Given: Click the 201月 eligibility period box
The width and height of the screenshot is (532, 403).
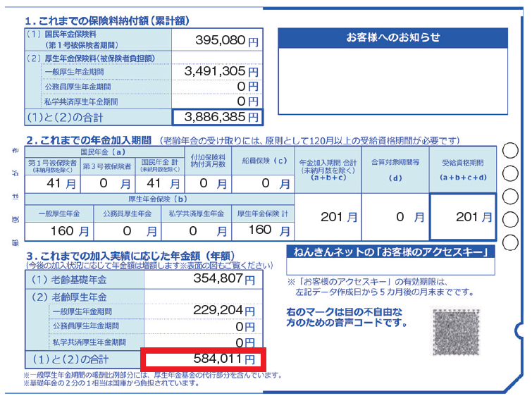Looking at the screenshot, I should click(463, 217).
